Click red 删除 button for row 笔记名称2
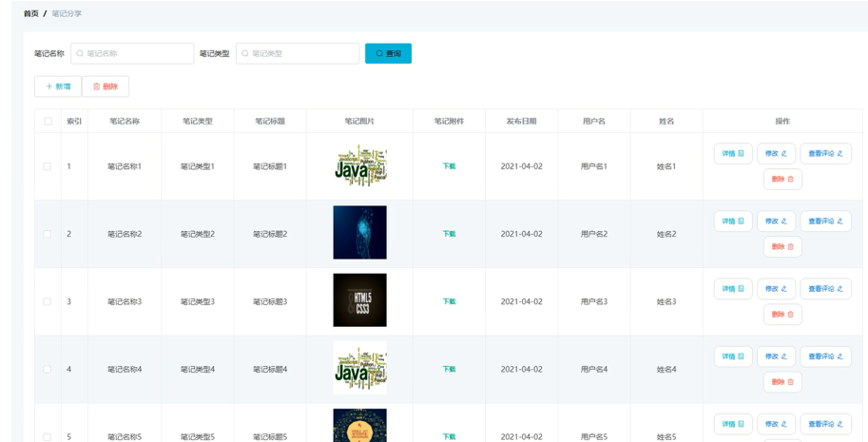This screenshot has width=868, height=442. 782,247
